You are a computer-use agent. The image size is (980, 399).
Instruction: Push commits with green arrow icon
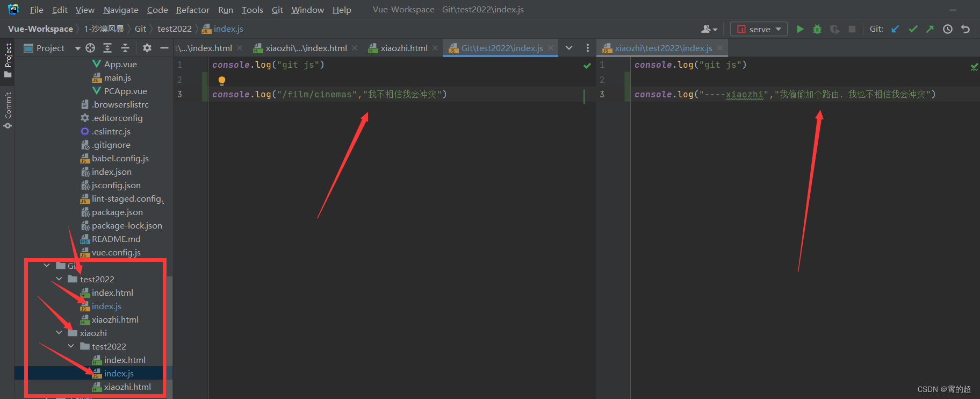(x=930, y=29)
